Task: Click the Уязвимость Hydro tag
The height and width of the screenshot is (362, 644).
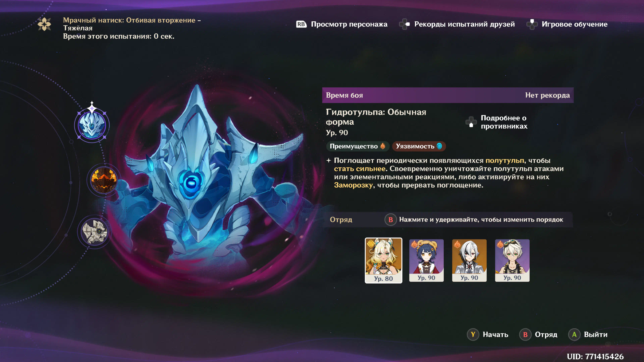Action: click(x=419, y=146)
